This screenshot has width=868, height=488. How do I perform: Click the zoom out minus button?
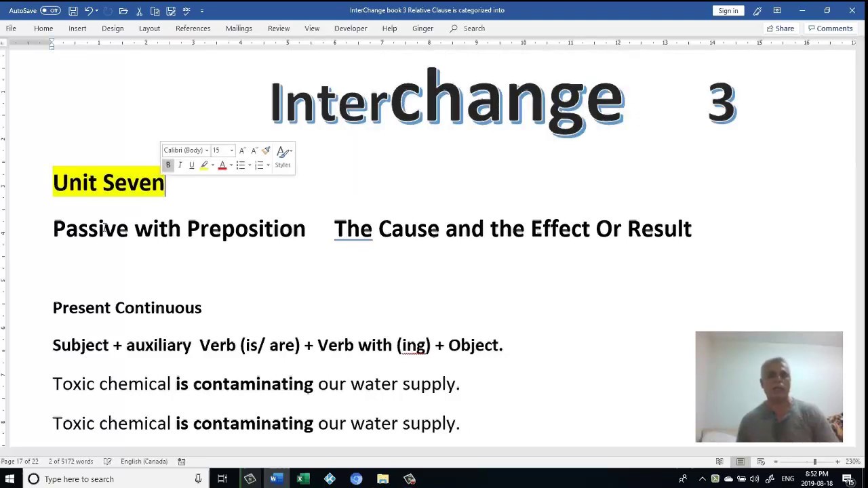tap(776, 462)
